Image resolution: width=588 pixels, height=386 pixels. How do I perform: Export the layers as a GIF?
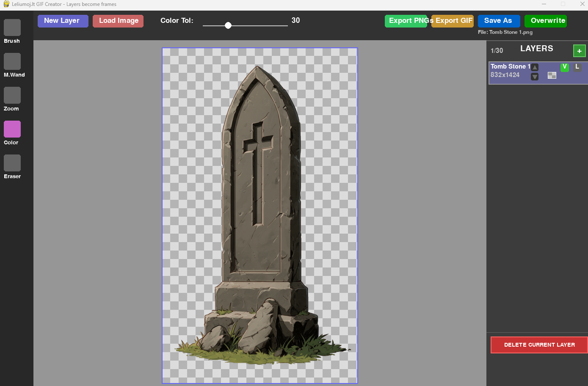click(x=453, y=21)
